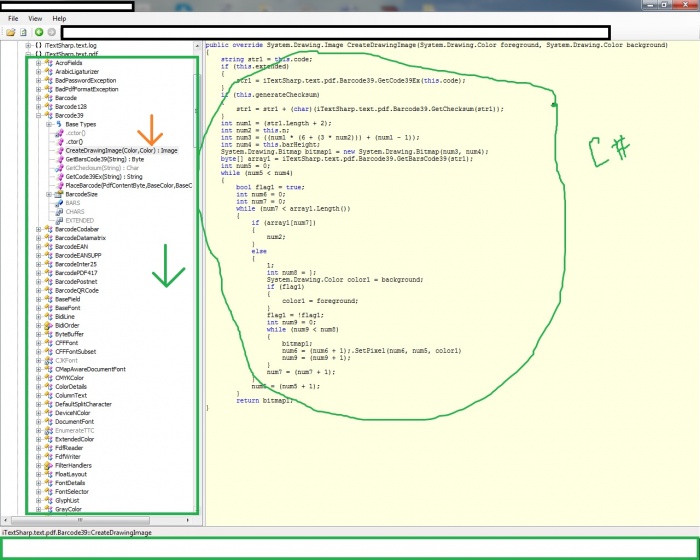700x560 pixels.
Task: Click the document icon next to the folder icon
Action: (23, 33)
